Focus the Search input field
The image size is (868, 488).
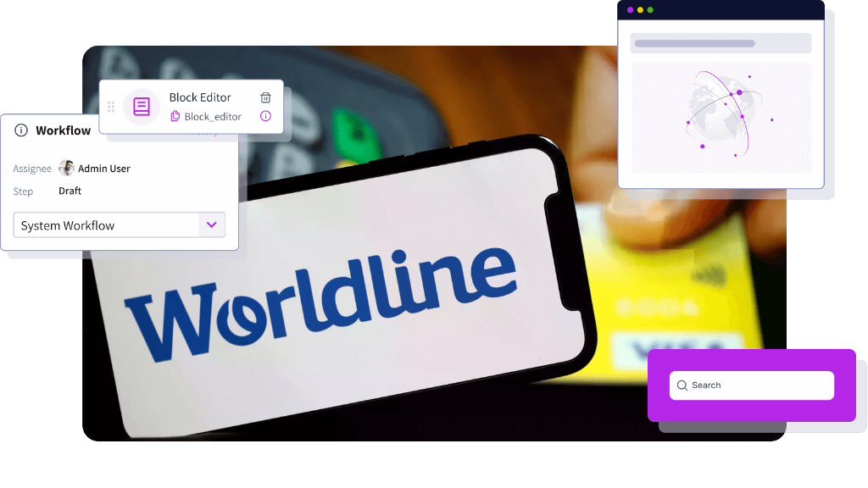tap(752, 385)
